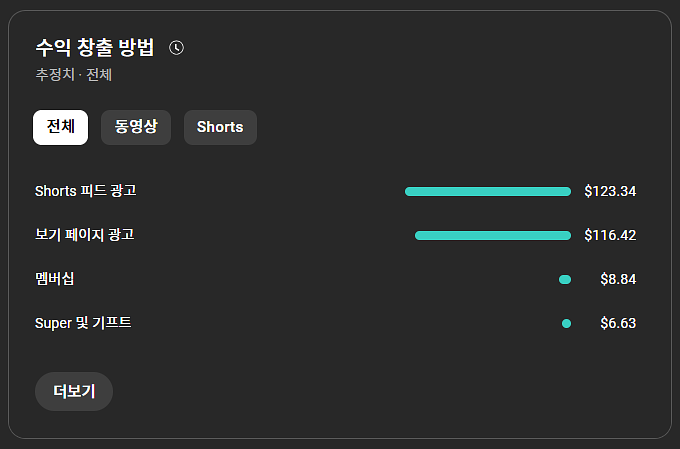Viewport: 680px width, 449px height.
Task: Click the 보기 페이지 광고 row label
Action: [84, 235]
